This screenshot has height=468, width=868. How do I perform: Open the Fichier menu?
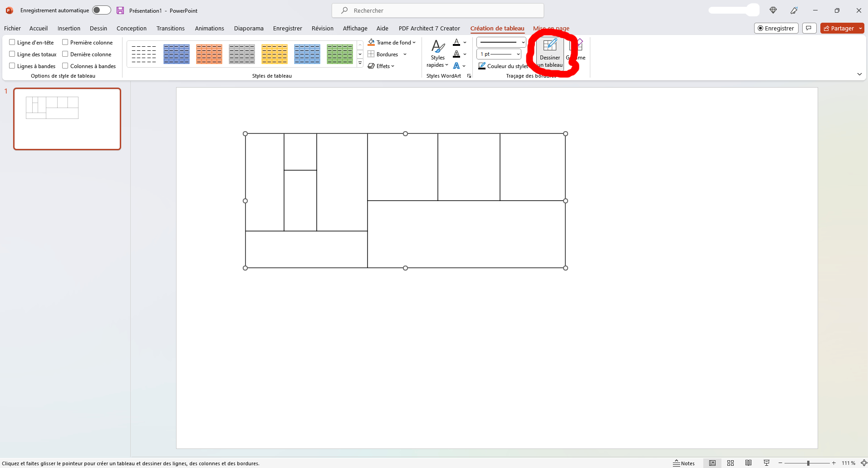[x=12, y=28]
